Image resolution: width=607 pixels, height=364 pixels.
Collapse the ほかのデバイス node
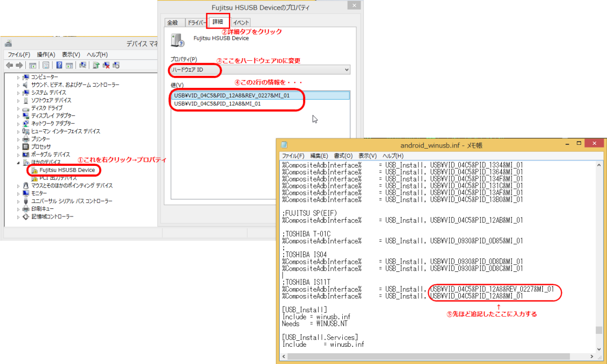coord(18,163)
